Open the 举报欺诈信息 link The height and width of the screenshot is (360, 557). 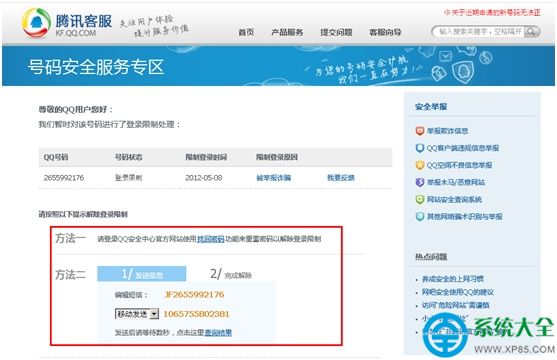tap(447, 131)
